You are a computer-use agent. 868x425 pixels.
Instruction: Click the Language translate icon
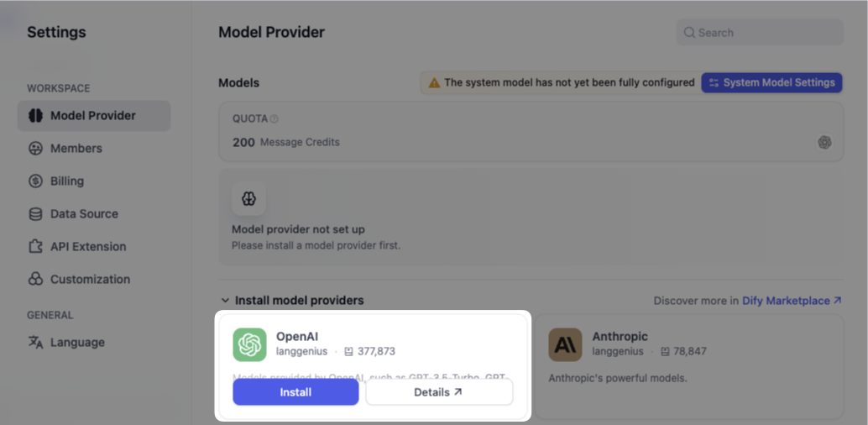pos(35,343)
